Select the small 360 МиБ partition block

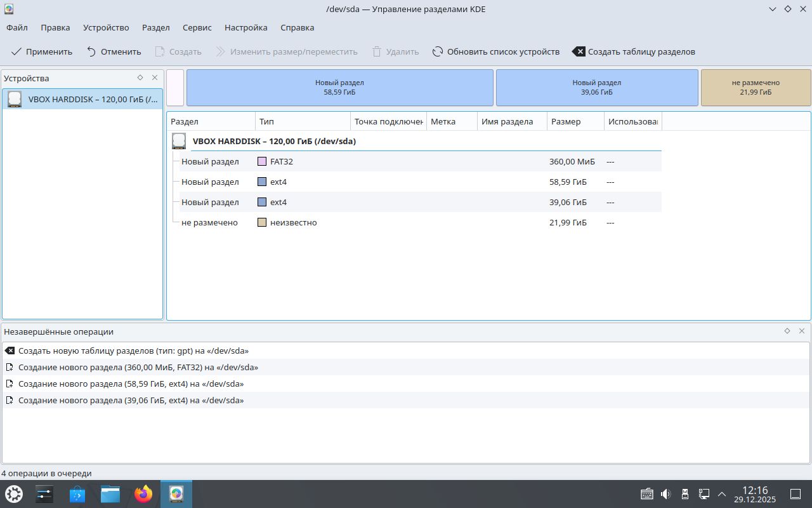(x=175, y=88)
